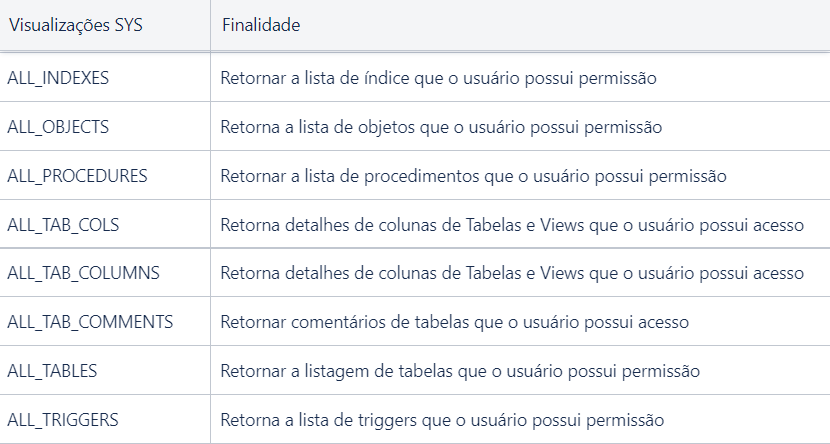Click the comentários de tabelas description
Viewport: 830px width, 444px height.
coord(454,322)
